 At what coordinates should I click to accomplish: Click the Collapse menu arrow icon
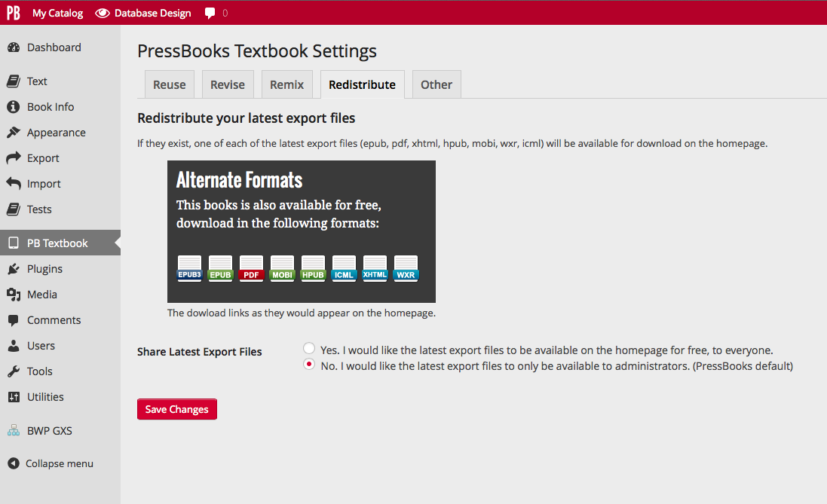point(13,463)
